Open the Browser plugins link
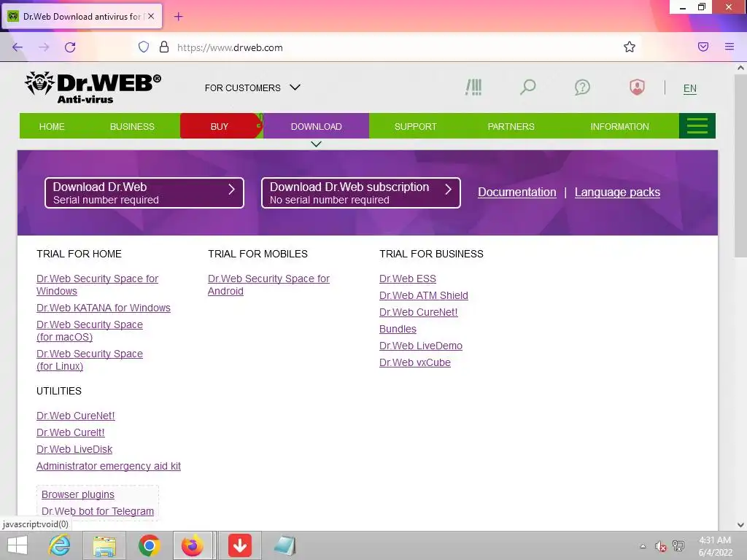 [x=77, y=494]
